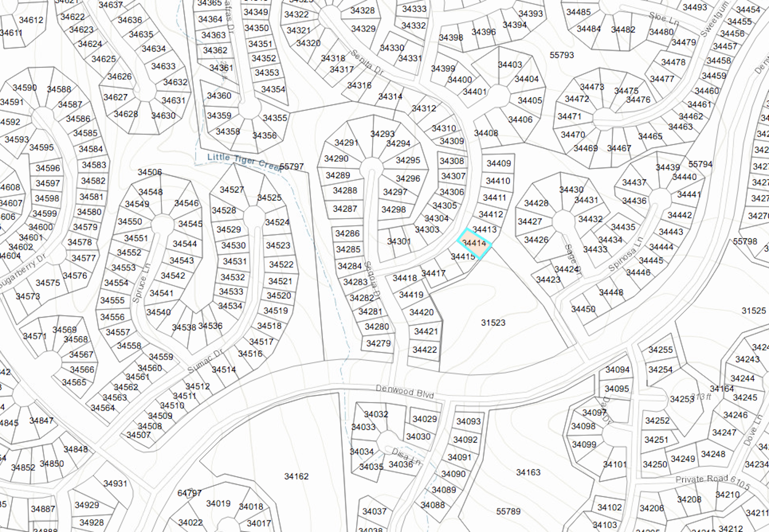Click parcel 34514
This screenshot has width=769, height=532.
tap(224, 369)
